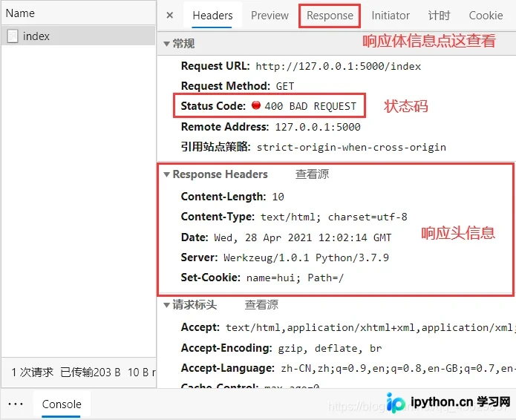The height and width of the screenshot is (420, 516).
Task: Click the Date header value
Action: pos(303,237)
